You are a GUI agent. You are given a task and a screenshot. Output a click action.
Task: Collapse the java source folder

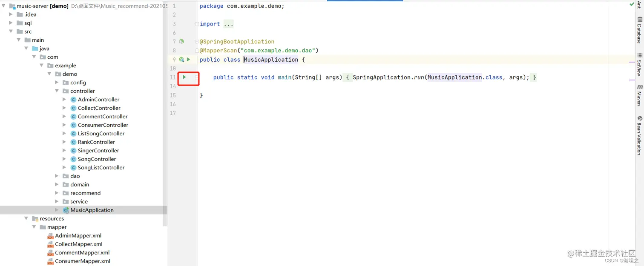26,49
